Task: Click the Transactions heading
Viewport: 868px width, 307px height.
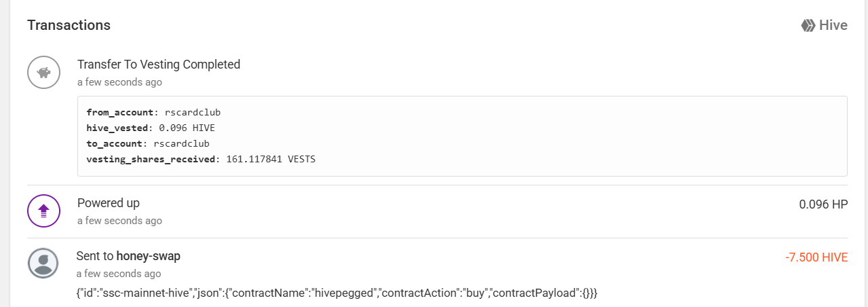Action: coord(69,25)
